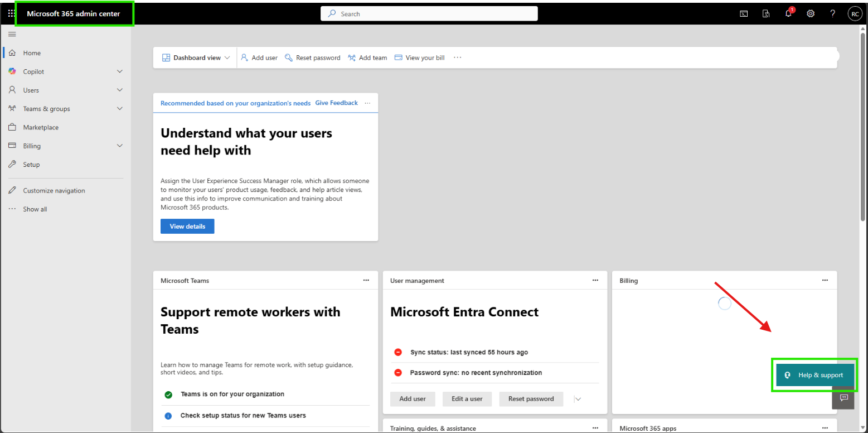Open User management card more options
The width and height of the screenshot is (868, 433).
click(x=595, y=280)
